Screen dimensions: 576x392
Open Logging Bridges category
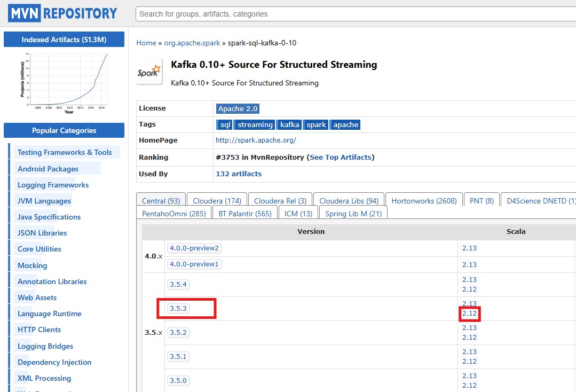pyautogui.click(x=45, y=346)
